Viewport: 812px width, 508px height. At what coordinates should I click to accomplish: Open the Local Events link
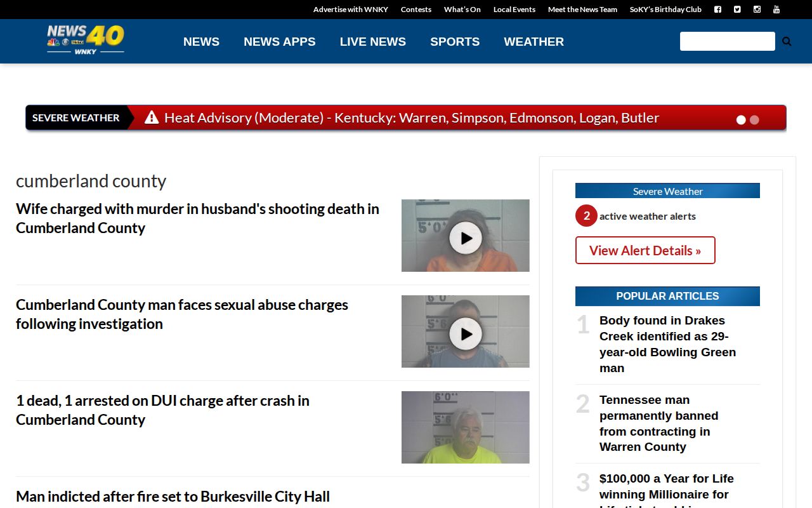(514, 10)
